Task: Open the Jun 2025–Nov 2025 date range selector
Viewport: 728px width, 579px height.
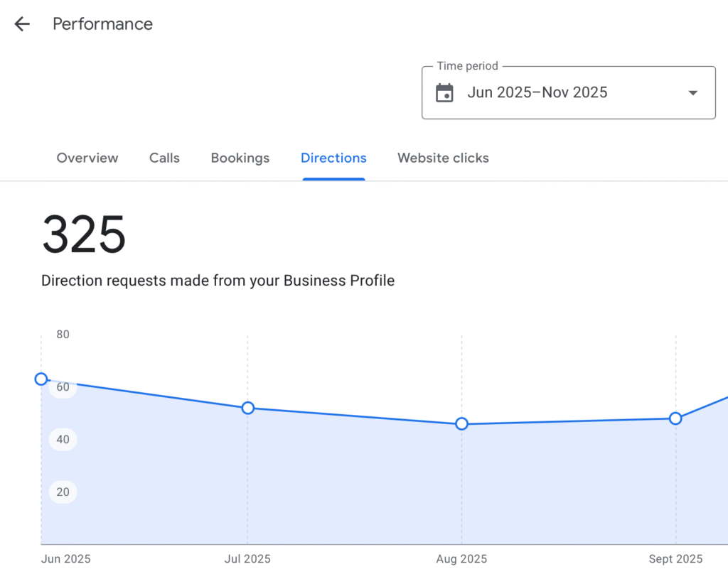Action: 537,93
